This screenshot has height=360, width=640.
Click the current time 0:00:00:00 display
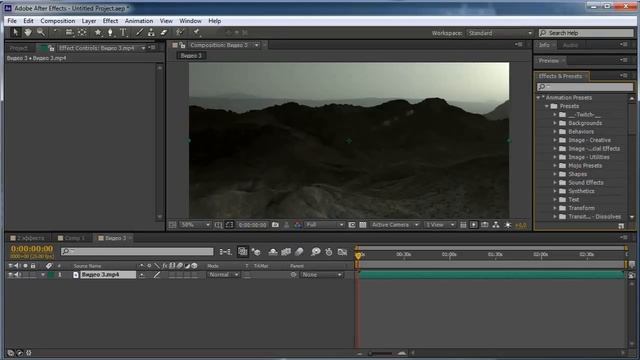point(32,249)
